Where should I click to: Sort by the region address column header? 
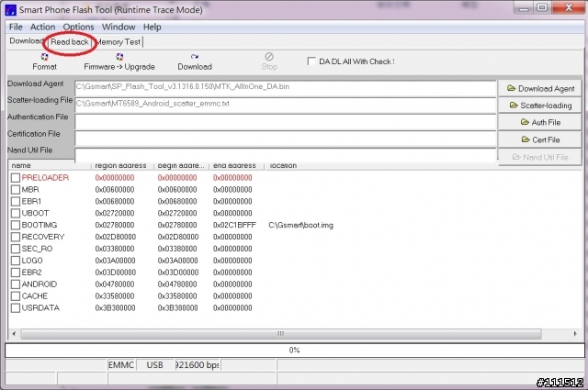pos(122,165)
